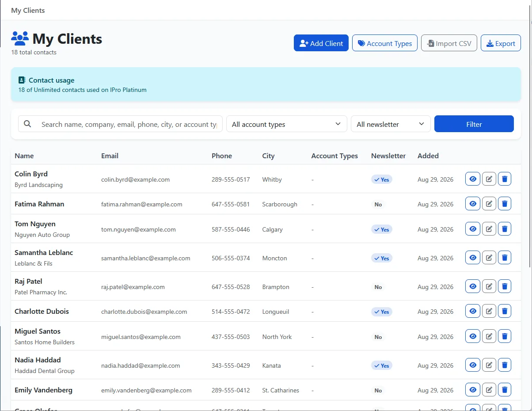Open the All newsletter dropdown
The height and width of the screenshot is (411, 532).
point(391,124)
